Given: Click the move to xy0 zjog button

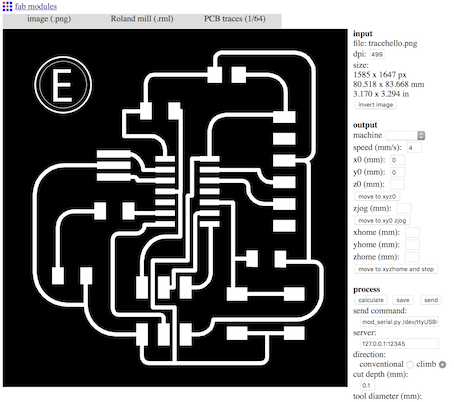Looking at the screenshot, I should 382,221.
